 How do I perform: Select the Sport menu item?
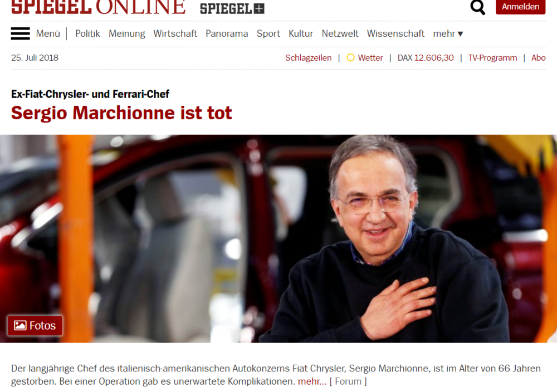click(x=268, y=33)
